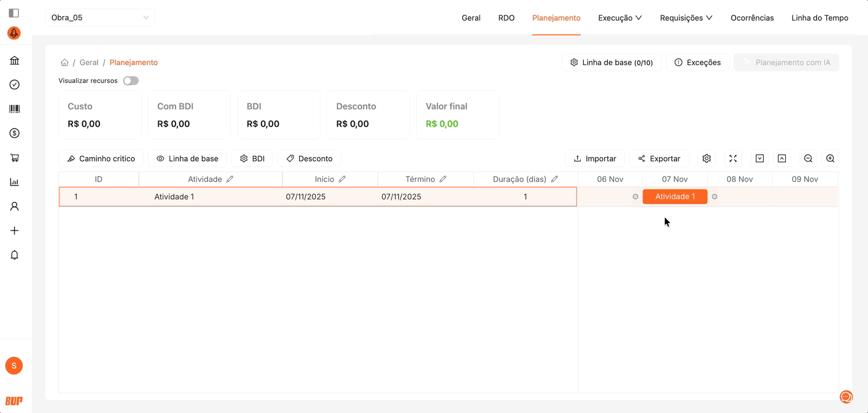The height and width of the screenshot is (413, 868).
Task: Toggle the Visualizar recursos switch
Action: (x=131, y=81)
